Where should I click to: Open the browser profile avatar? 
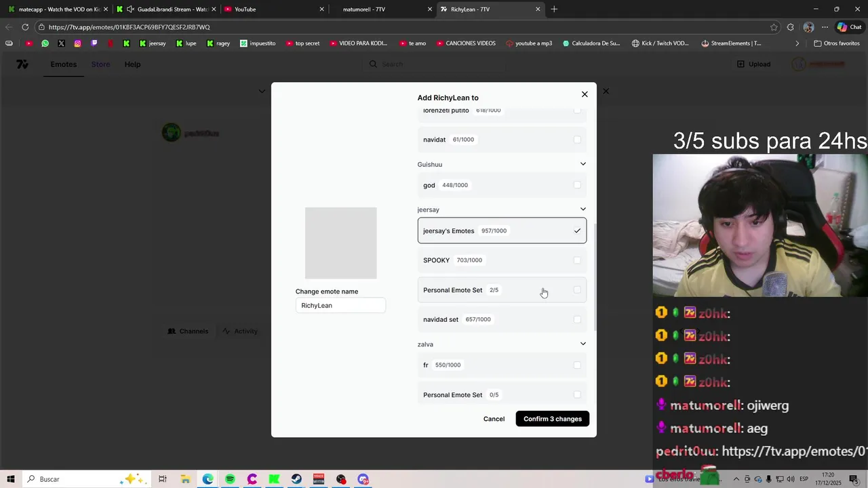click(808, 27)
